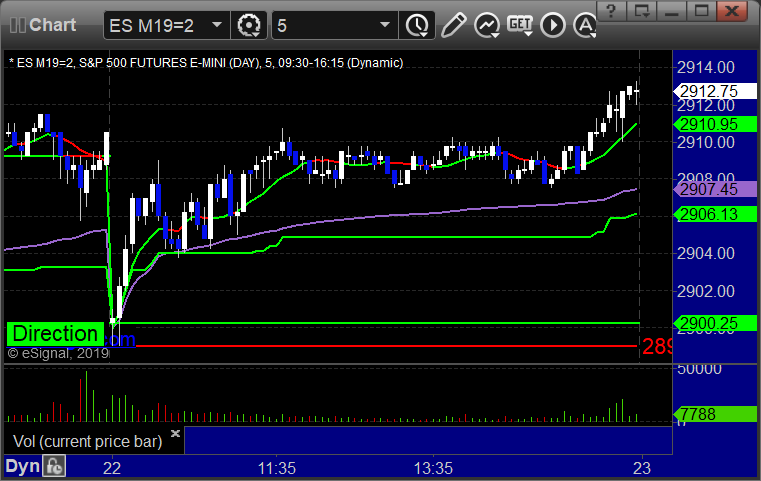Screen dimensions: 761x481
Task: Open the chart settings gear menu
Action: [248, 25]
